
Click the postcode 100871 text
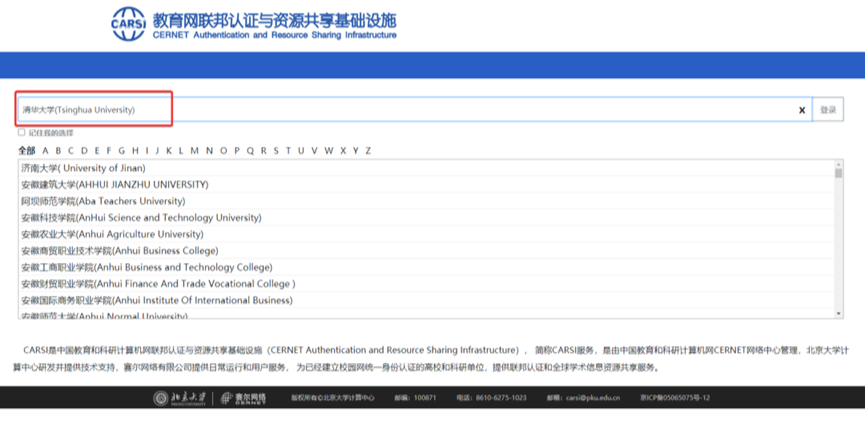[x=415, y=398]
